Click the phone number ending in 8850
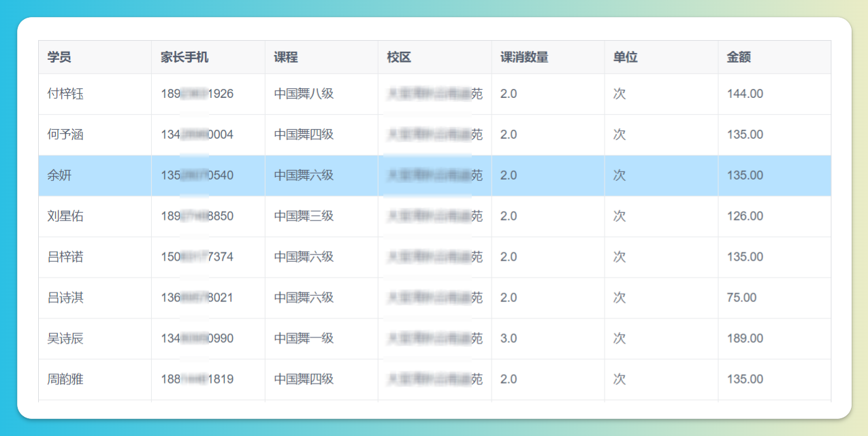Image resolution: width=868 pixels, height=436 pixels. coord(197,216)
